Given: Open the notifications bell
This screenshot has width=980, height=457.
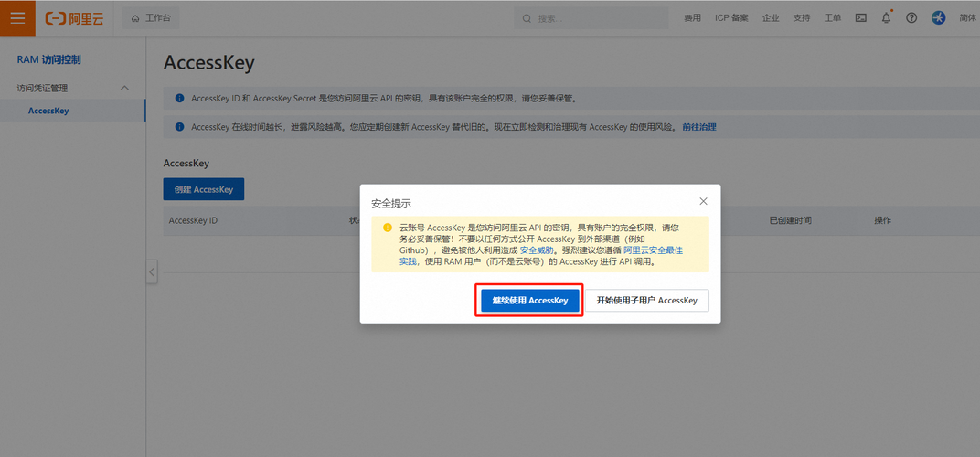Looking at the screenshot, I should pos(886,18).
